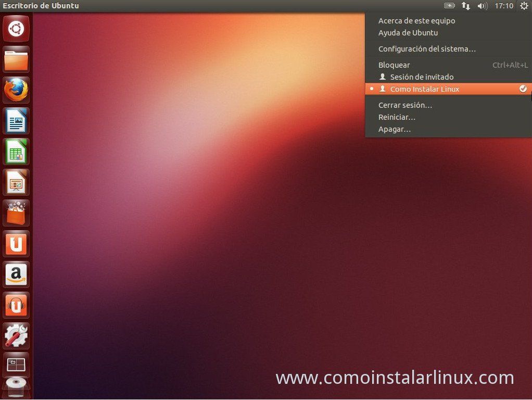Open Ubuntu Software Center shopping bag
Image resolution: width=532 pixels, height=400 pixels.
(16, 213)
